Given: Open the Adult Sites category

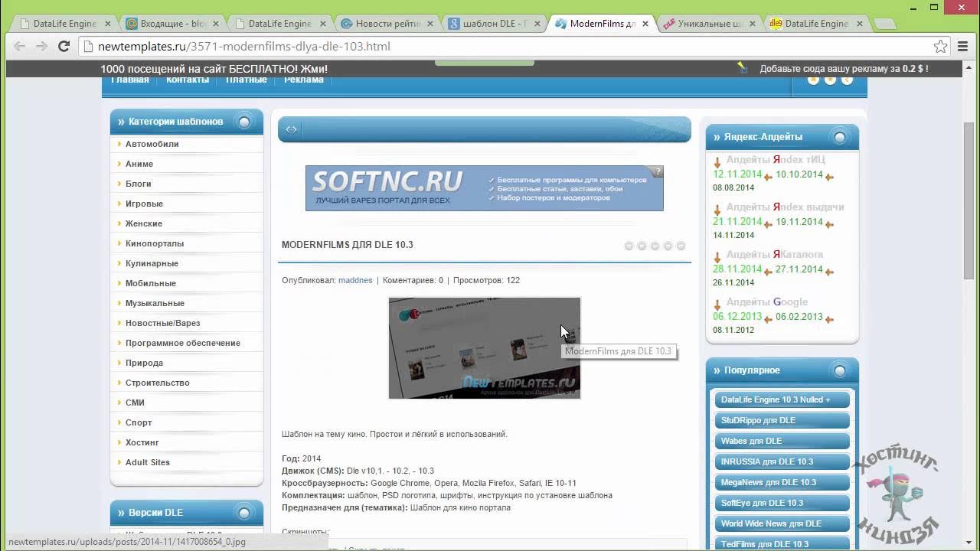Looking at the screenshot, I should [x=148, y=462].
